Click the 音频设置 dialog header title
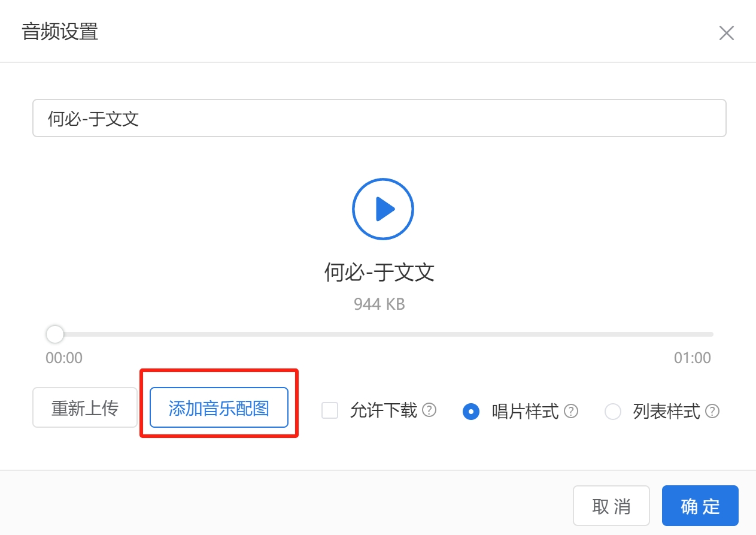The height and width of the screenshot is (535, 756). click(x=60, y=32)
